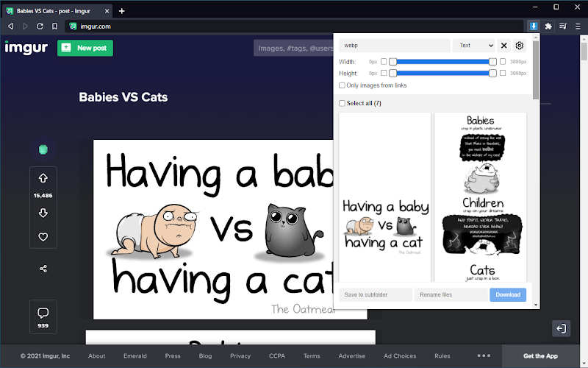588x368 pixels.
Task: Favorite the post with the heart icon
Action: [x=43, y=237]
